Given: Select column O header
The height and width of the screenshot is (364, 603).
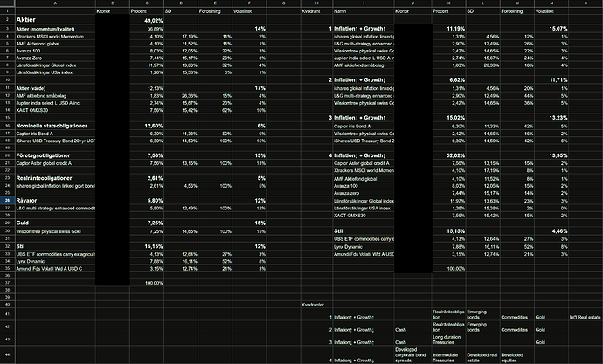Looking at the screenshot, I should click(586, 3).
